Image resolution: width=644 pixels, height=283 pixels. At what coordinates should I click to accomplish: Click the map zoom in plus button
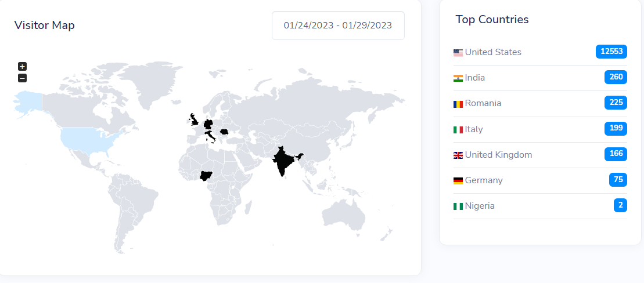(22, 67)
